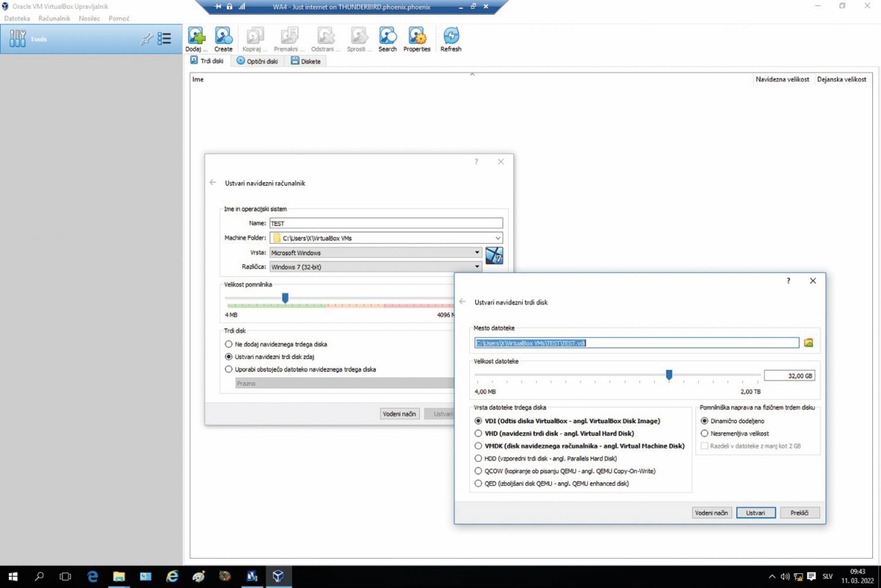Open the Datoteka menu
Viewport: 881px width, 588px height.
pyautogui.click(x=18, y=18)
